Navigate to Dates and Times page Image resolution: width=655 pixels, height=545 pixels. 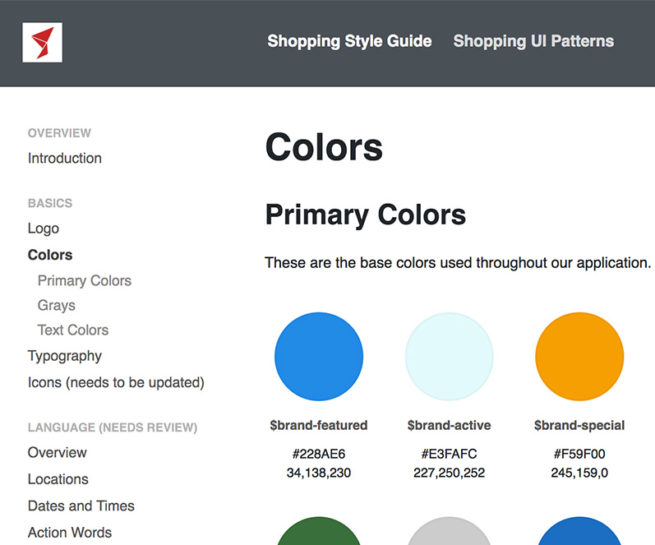pos(81,506)
